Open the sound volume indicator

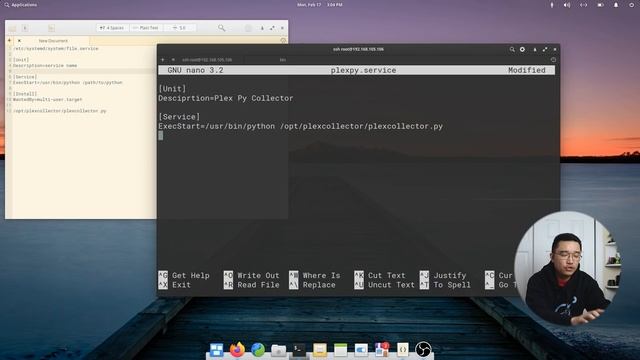(567, 5)
